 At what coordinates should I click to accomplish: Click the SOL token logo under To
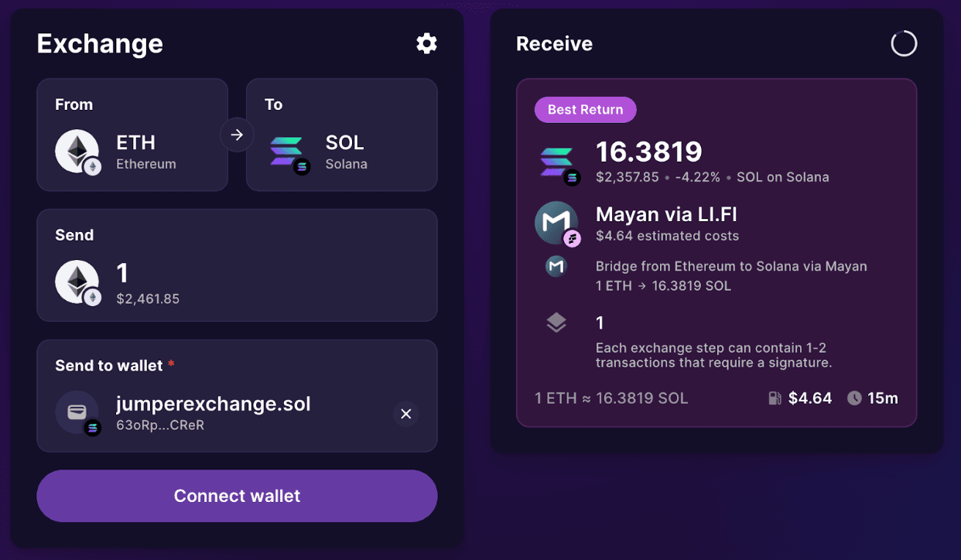click(x=287, y=152)
